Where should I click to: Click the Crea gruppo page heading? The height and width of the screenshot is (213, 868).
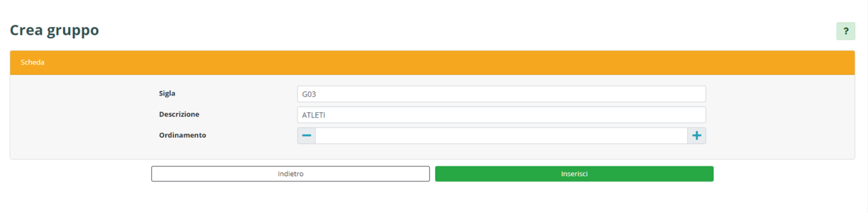coord(54,30)
